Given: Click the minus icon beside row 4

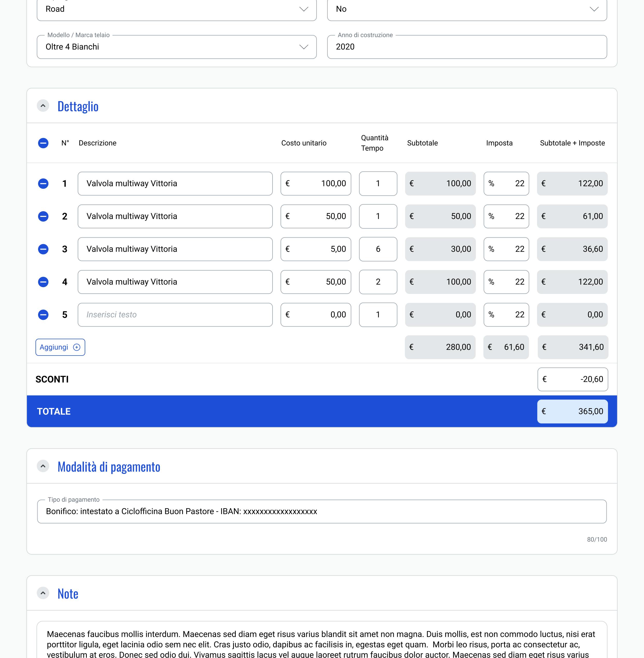Looking at the screenshot, I should (x=43, y=282).
